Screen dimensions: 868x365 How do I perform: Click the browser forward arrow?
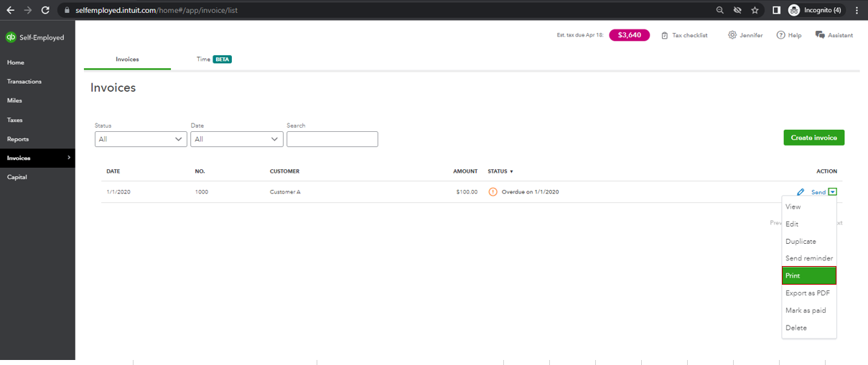point(27,10)
